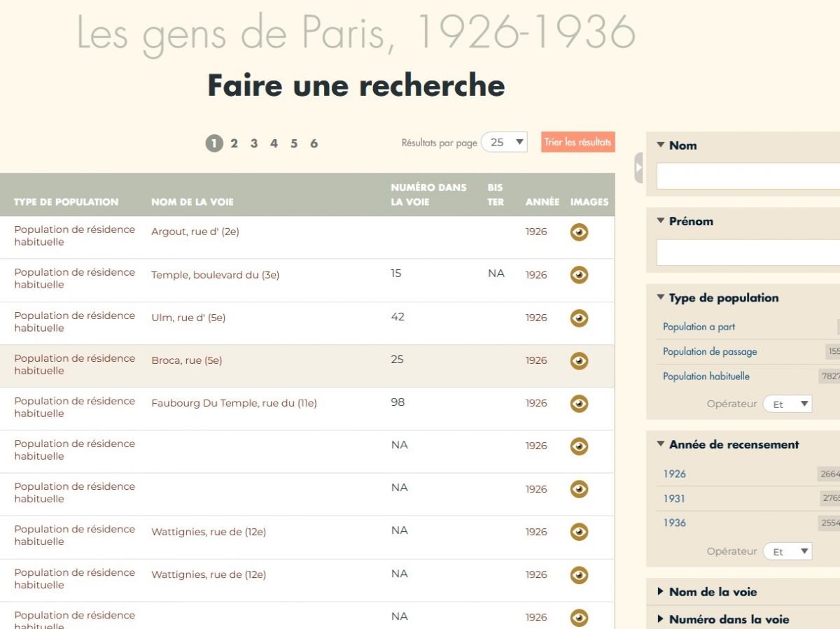Jump to results page 6

tap(314, 143)
